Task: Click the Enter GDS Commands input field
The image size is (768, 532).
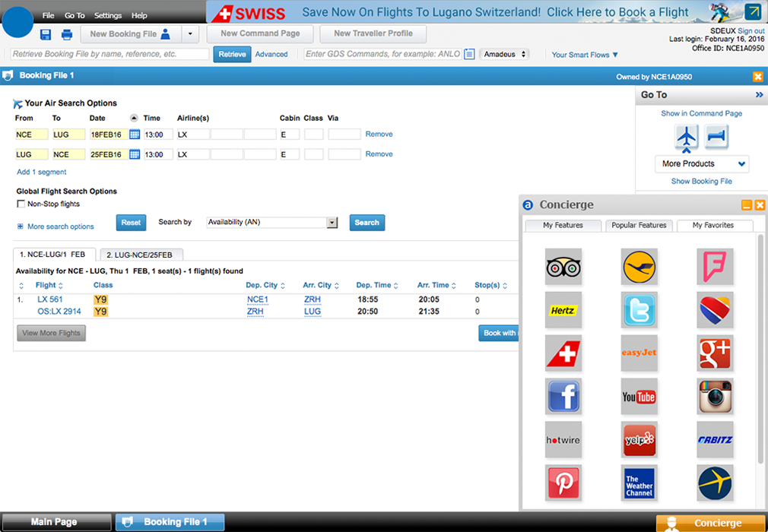Action: [x=382, y=54]
